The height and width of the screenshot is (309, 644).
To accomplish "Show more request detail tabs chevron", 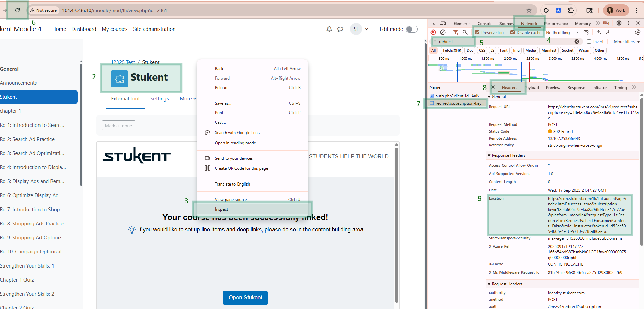I will click(634, 87).
